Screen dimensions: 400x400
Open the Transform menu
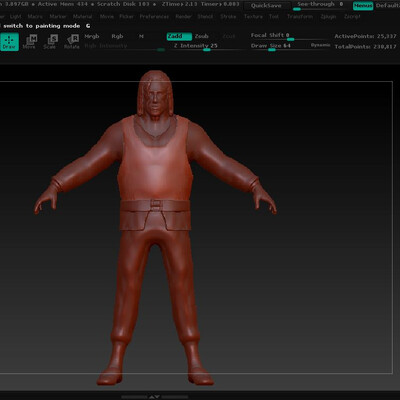coord(300,16)
